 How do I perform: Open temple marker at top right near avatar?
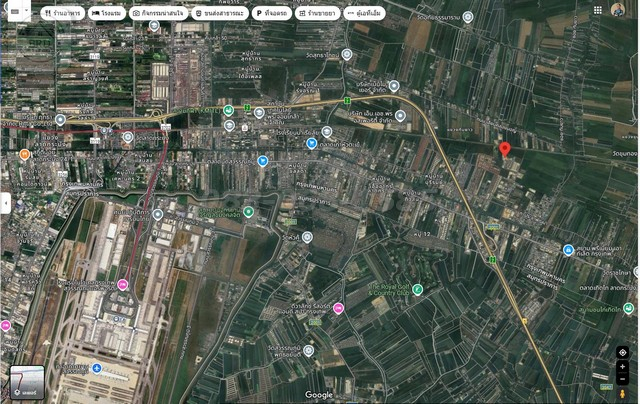pos(468,17)
